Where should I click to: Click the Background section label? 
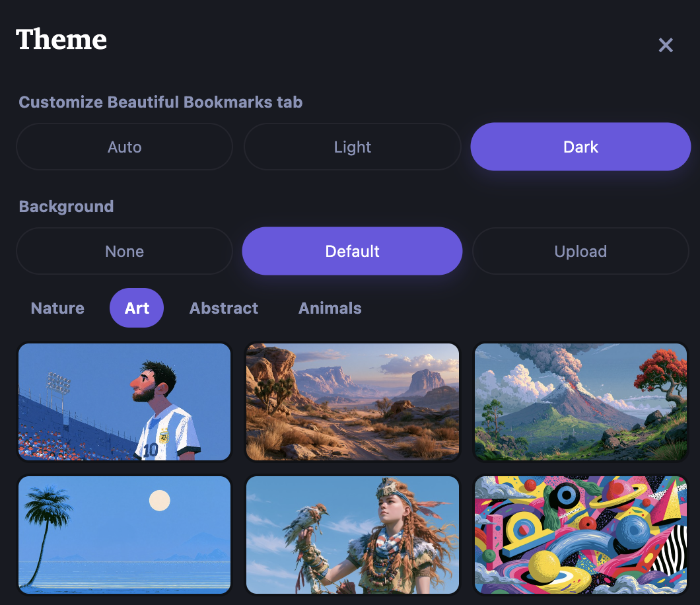pyautogui.click(x=66, y=207)
